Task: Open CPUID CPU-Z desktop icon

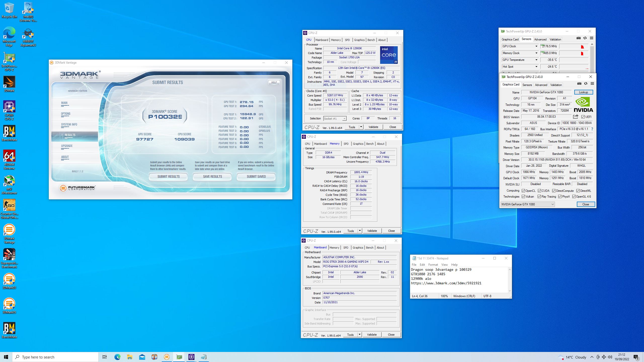Action: [x=9, y=110]
